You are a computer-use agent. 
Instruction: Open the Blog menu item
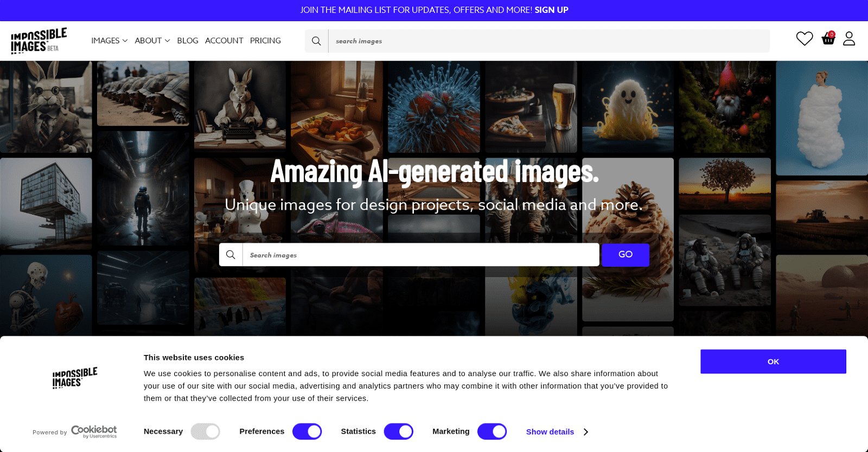coord(188,41)
